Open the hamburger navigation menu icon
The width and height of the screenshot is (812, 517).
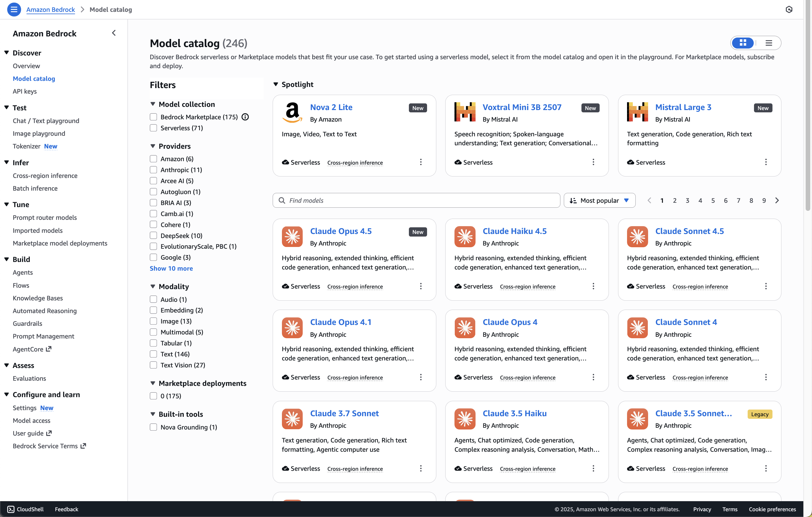pyautogui.click(x=14, y=10)
